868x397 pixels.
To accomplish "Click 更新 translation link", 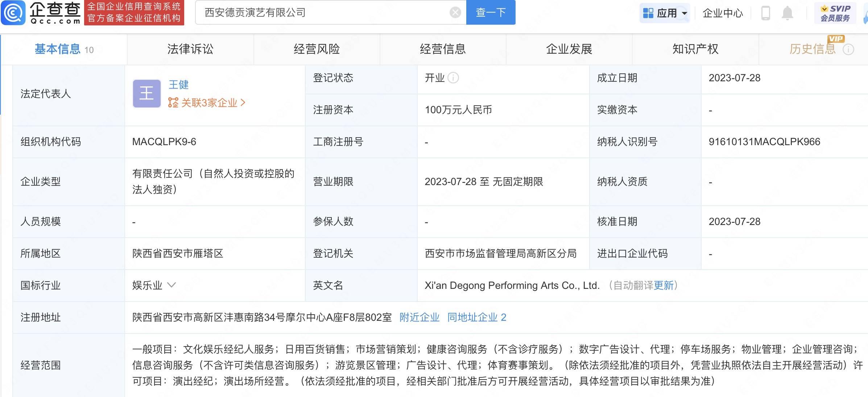I will point(663,286).
